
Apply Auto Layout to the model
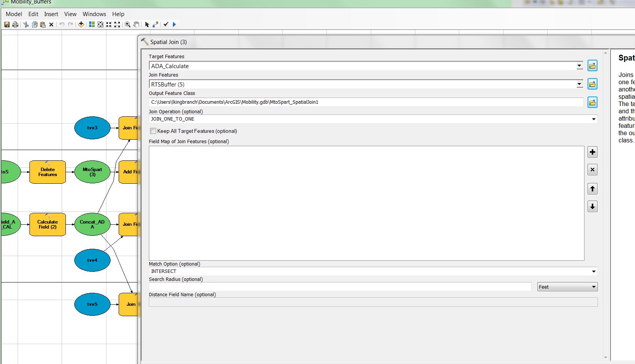(92, 24)
